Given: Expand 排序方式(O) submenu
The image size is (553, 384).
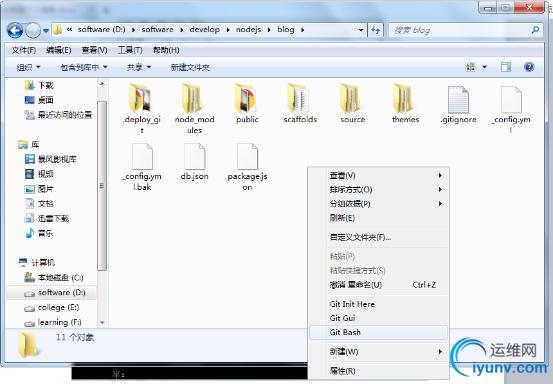Looking at the screenshot, I should click(378, 190).
